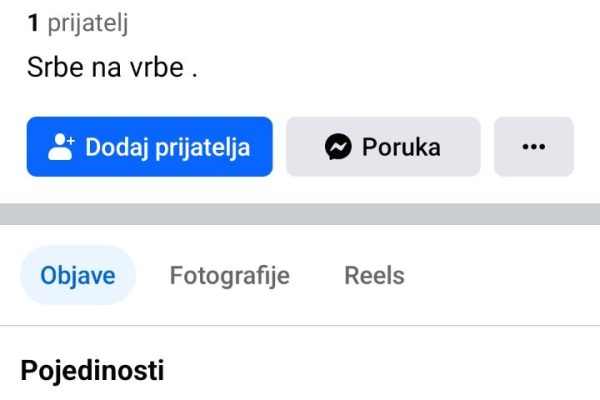This screenshot has width=600, height=400.
Task: Click the Poruka text label
Action: tap(401, 147)
